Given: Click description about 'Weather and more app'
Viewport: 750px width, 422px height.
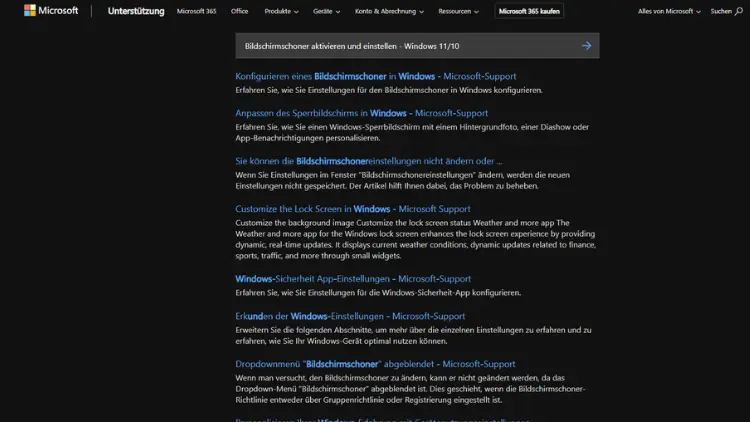Looking at the screenshot, I should point(415,239).
